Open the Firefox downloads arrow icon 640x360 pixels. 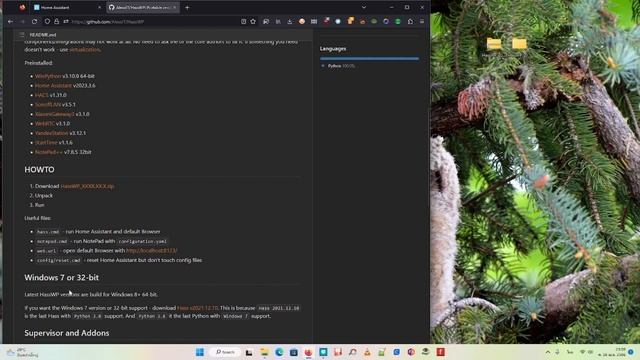(290, 22)
